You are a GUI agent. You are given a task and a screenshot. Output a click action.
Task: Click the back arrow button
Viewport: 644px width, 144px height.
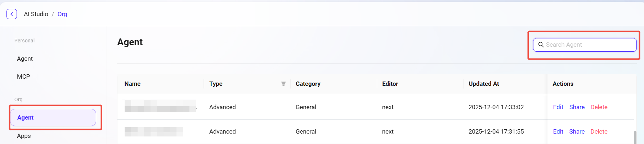pyautogui.click(x=12, y=14)
